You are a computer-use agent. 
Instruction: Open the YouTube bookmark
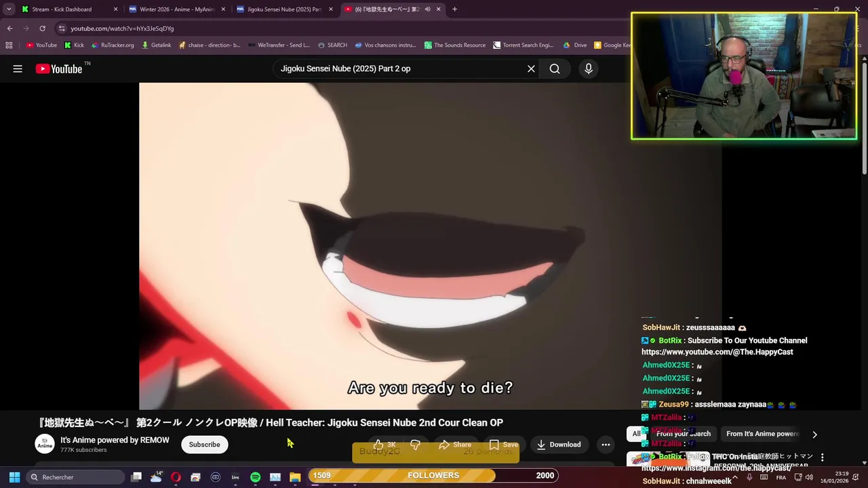pyautogui.click(x=41, y=45)
